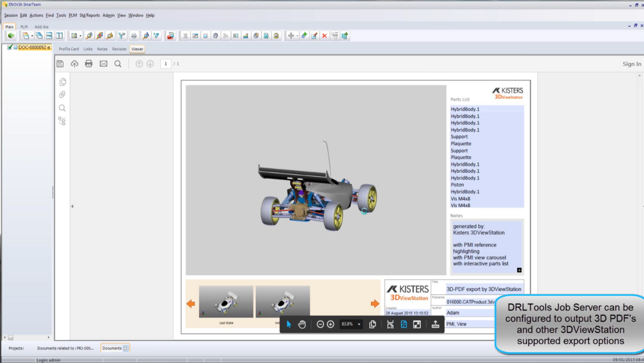This screenshot has height=363, width=644.
Task: Open the PLM menu
Action: coord(73,15)
